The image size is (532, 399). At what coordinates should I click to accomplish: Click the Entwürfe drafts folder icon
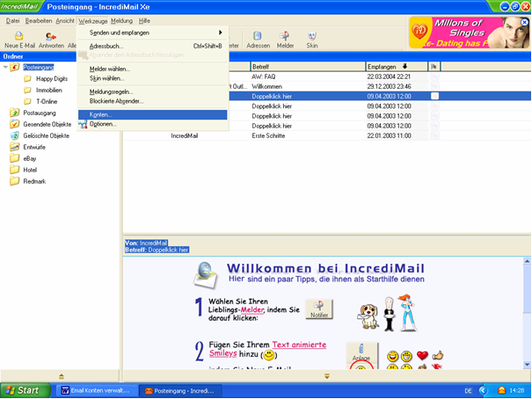(15, 147)
